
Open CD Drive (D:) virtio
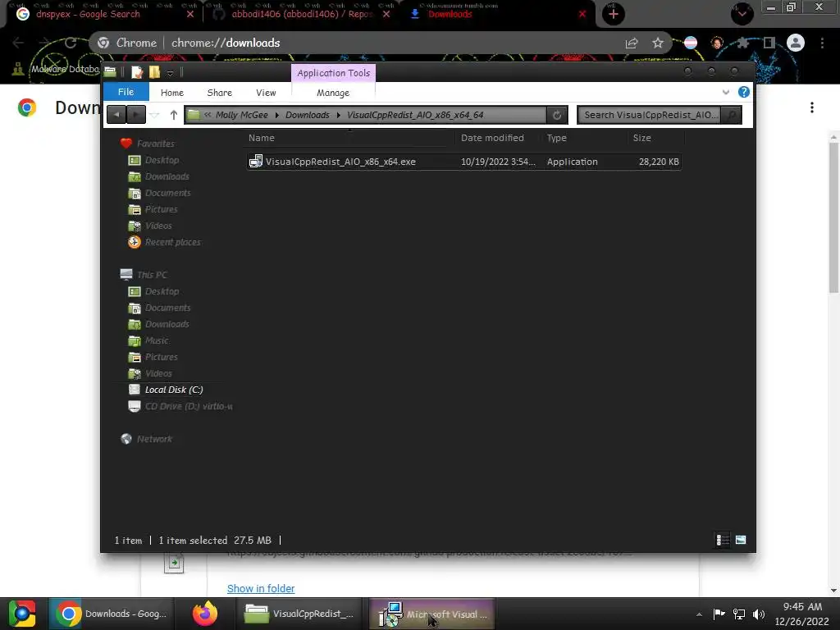pyautogui.click(x=188, y=406)
